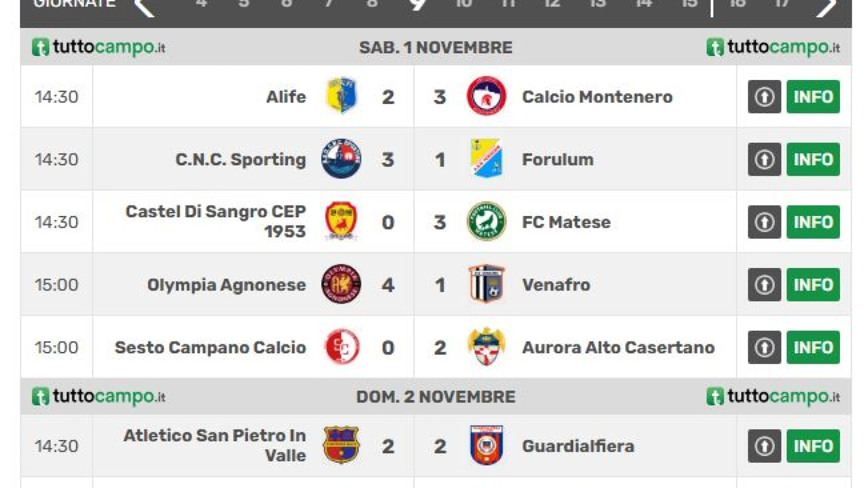This screenshot has width=868, height=488.
Task: Open INFO for Castel Di Sangro match
Action: point(813,222)
